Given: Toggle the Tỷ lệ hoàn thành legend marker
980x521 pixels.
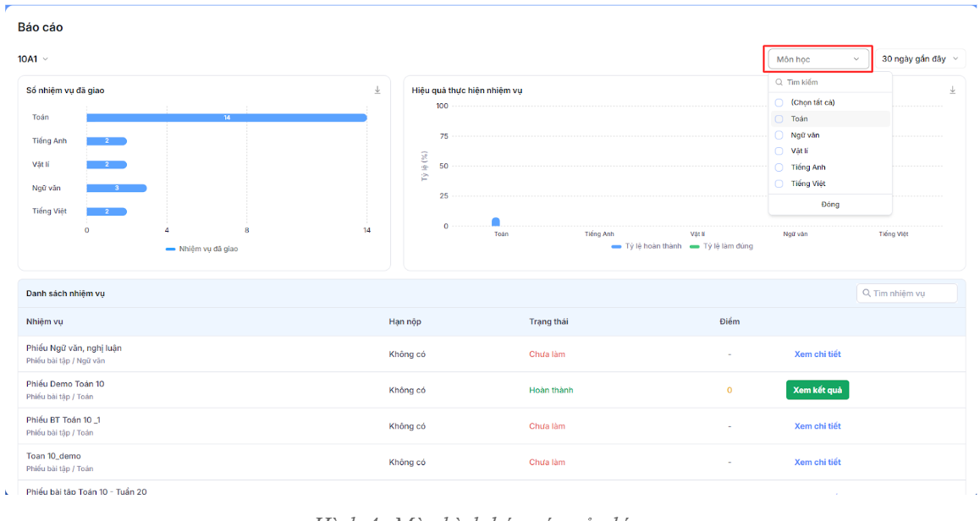Looking at the screenshot, I should pyautogui.click(x=616, y=246).
